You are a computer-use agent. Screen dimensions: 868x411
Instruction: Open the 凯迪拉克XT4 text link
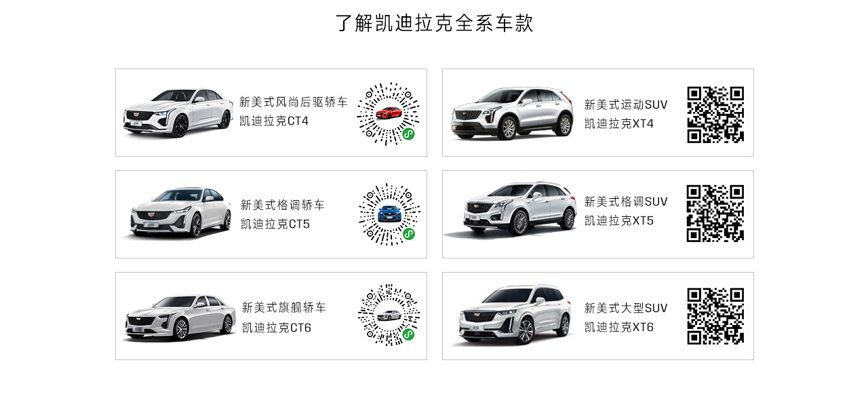[x=619, y=124]
